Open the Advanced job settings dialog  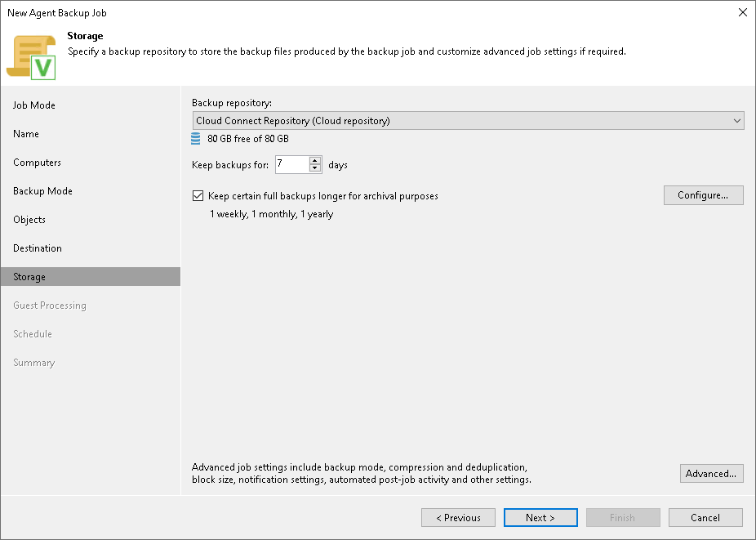[711, 473]
